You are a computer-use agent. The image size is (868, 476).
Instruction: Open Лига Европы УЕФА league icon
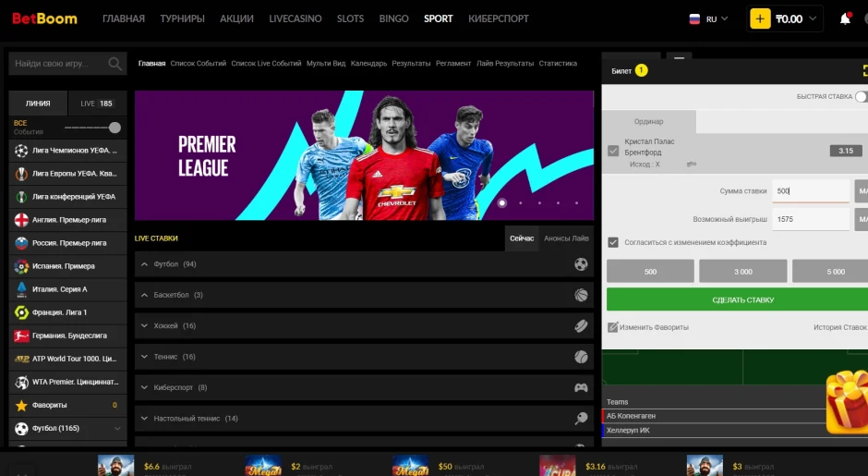[21, 174]
